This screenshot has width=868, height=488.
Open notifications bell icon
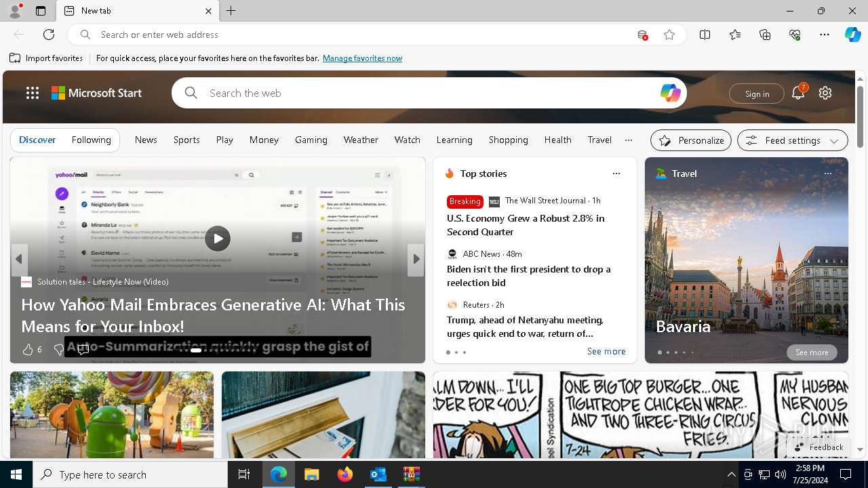[798, 93]
